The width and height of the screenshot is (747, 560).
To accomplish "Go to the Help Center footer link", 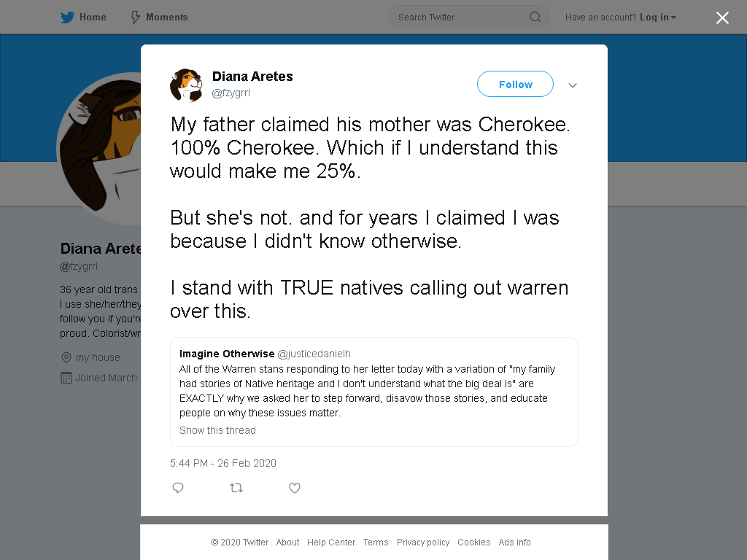I will tap(331, 542).
